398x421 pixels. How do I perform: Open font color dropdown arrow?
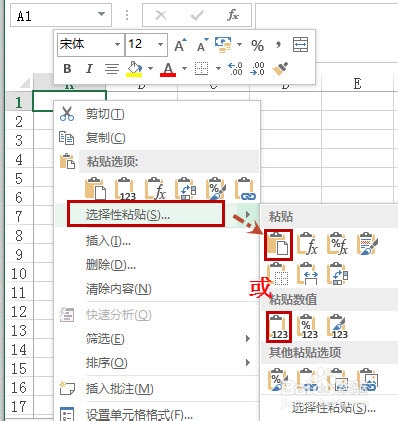click(184, 69)
